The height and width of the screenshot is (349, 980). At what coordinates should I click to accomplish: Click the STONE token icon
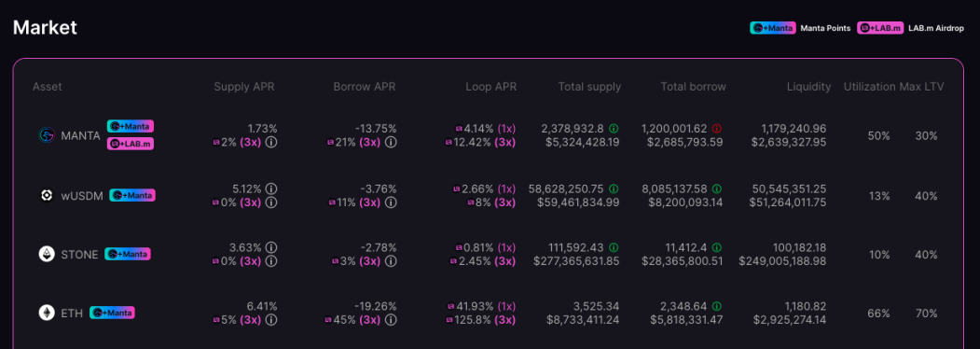tap(47, 254)
